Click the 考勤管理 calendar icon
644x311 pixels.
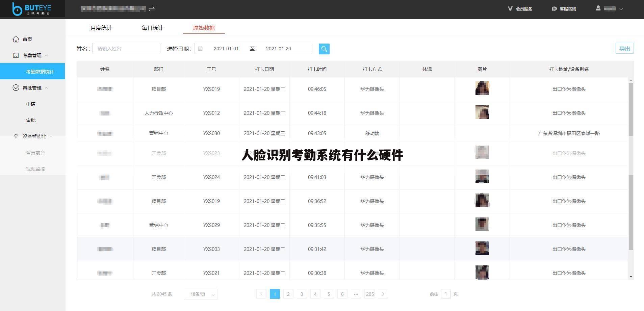[16, 55]
